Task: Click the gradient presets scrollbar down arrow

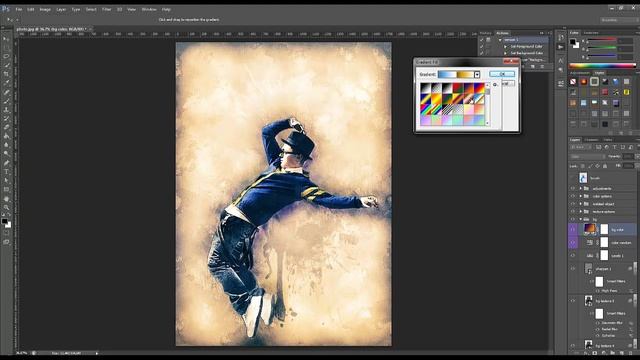Action: (x=487, y=123)
